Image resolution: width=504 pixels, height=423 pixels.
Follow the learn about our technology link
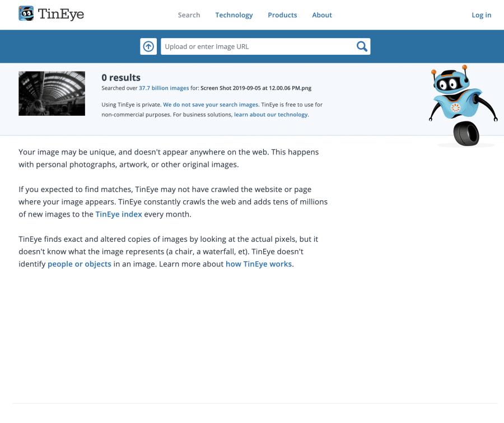271,115
